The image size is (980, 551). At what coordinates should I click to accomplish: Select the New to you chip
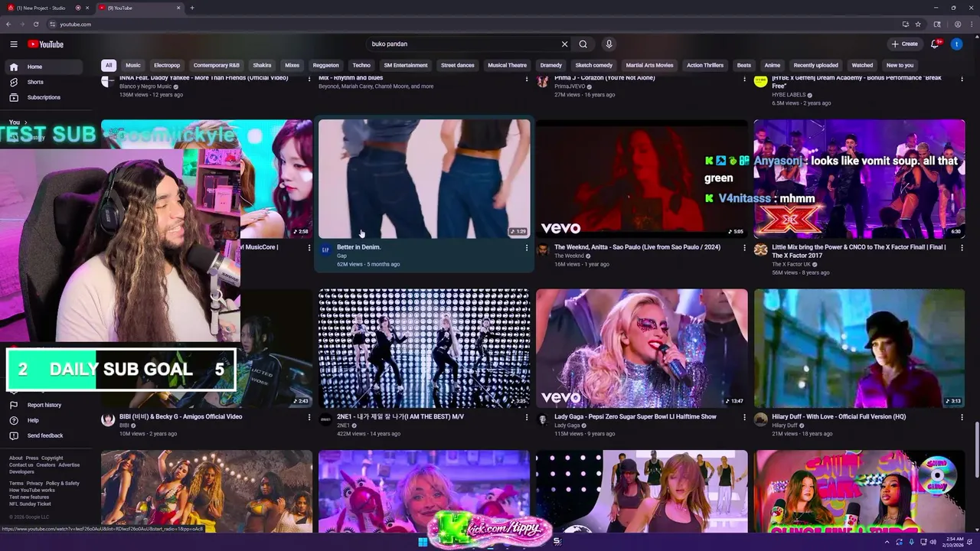click(x=900, y=65)
